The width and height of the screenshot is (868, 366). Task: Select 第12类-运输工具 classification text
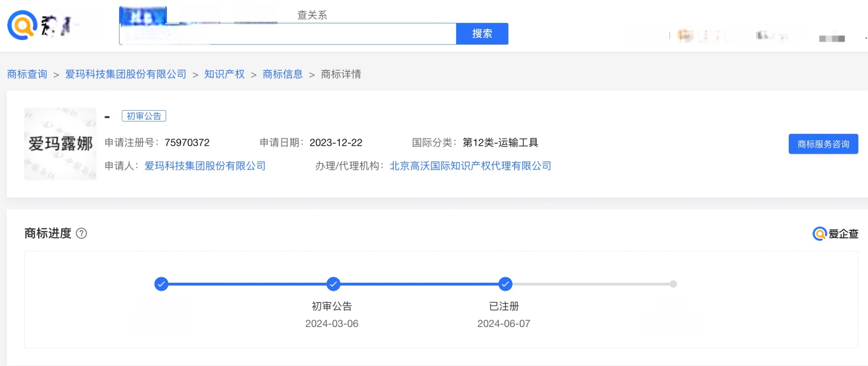point(500,143)
